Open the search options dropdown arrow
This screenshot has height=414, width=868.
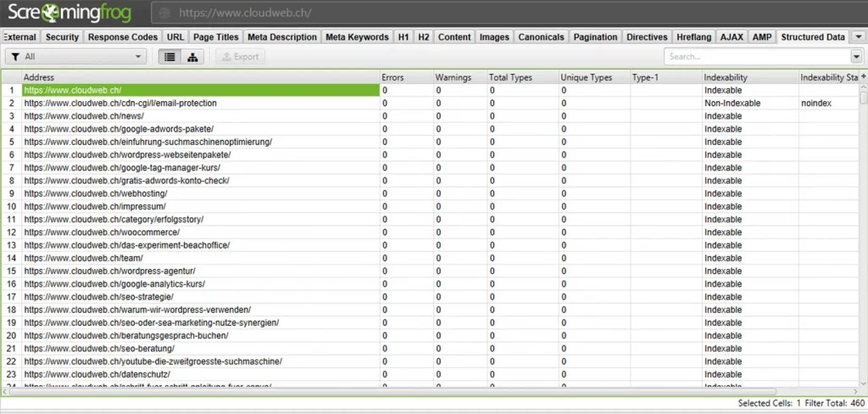pyautogui.click(x=857, y=57)
